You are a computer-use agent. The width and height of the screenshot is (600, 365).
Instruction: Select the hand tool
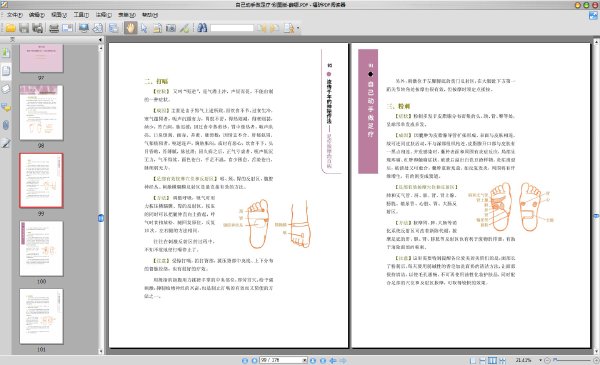pos(130,28)
